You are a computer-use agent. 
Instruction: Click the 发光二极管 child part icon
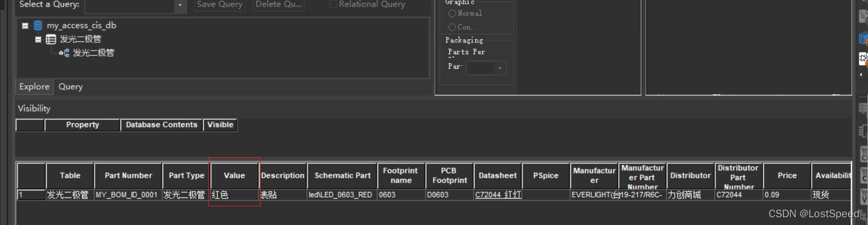[64, 53]
